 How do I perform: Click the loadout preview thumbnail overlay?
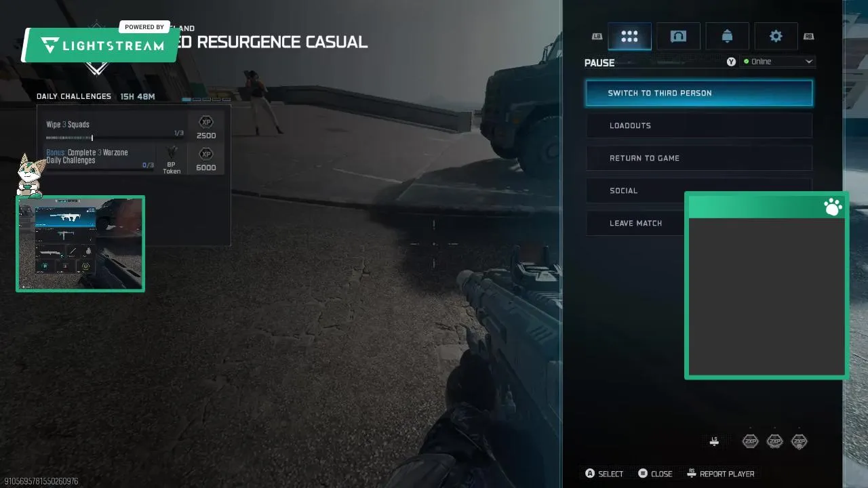click(x=80, y=243)
